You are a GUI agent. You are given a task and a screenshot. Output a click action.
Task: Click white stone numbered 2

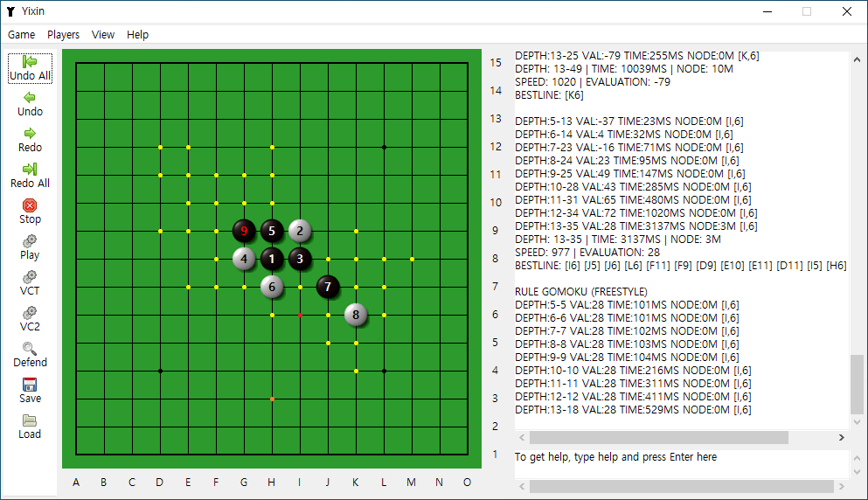coord(300,231)
